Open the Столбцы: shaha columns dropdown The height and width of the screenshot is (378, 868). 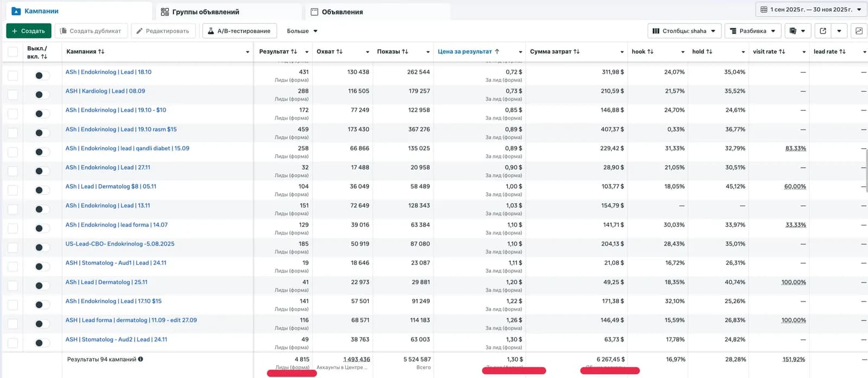pos(685,31)
